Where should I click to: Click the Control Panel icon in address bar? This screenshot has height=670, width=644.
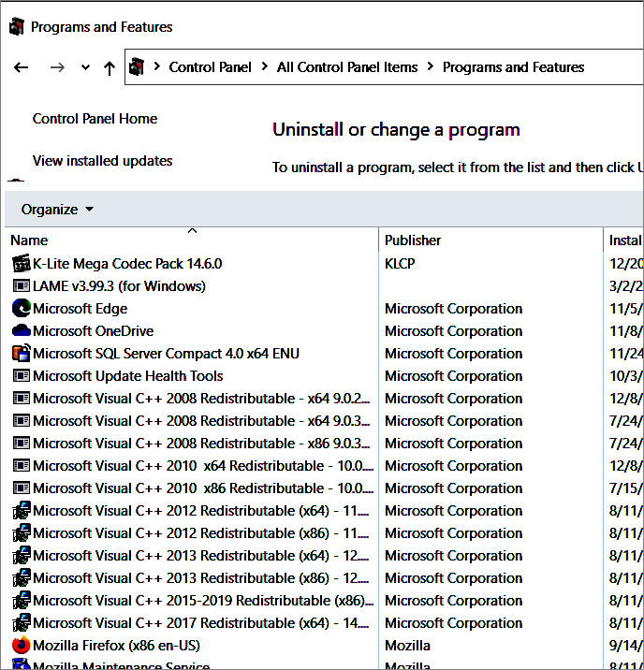click(x=137, y=66)
